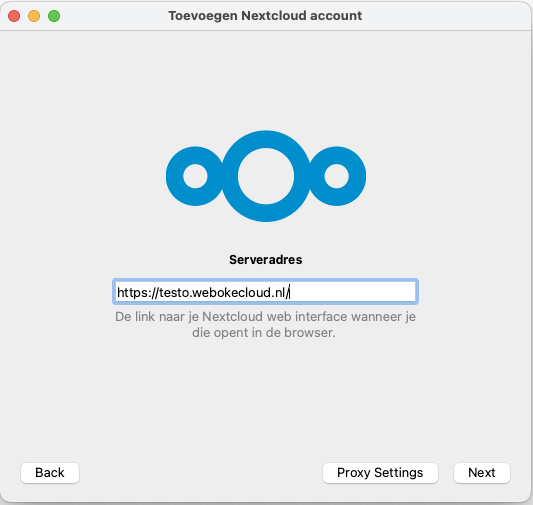Open Proxy Settings
Screen dimensions: 533x505
click(380, 473)
